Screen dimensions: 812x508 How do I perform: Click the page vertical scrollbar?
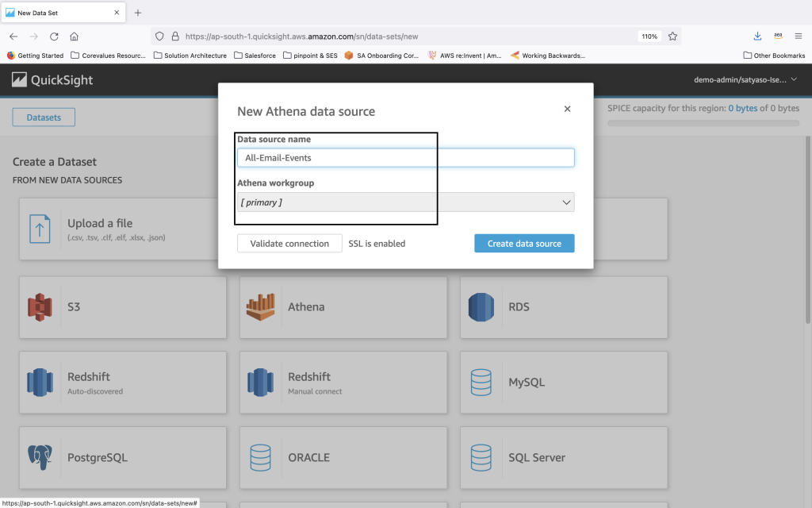tap(807, 231)
